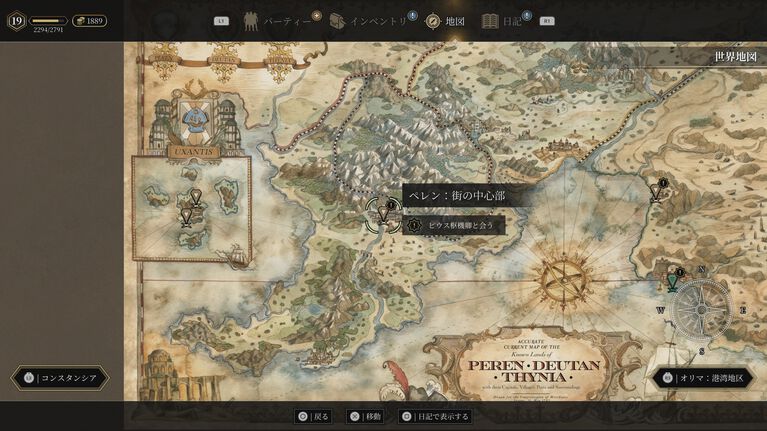
Task: Select the highlighted ペレン city map marker
Action: tap(382, 213)
